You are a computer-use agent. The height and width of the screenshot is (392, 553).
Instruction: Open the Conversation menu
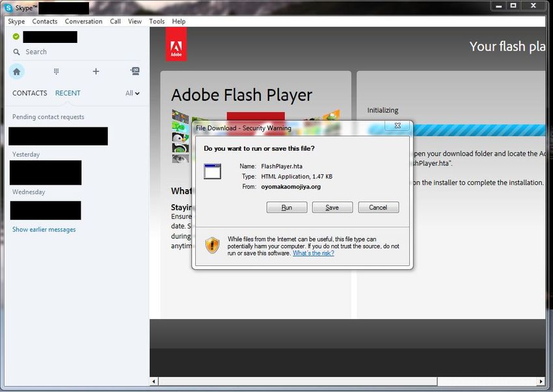tap(83, 21)
